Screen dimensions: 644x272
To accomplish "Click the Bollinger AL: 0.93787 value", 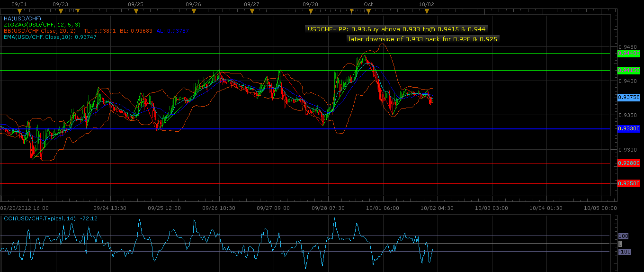I will (x=173, y=31).
